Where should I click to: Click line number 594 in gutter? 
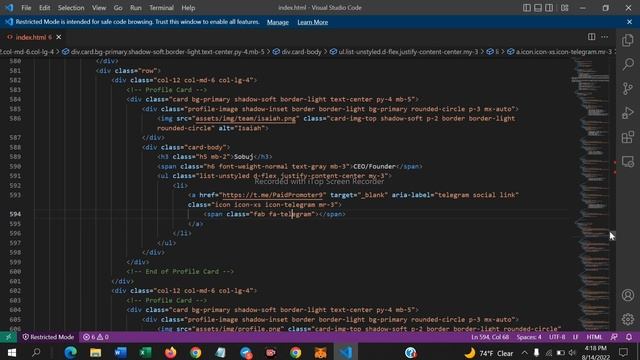tap(16, 214)
